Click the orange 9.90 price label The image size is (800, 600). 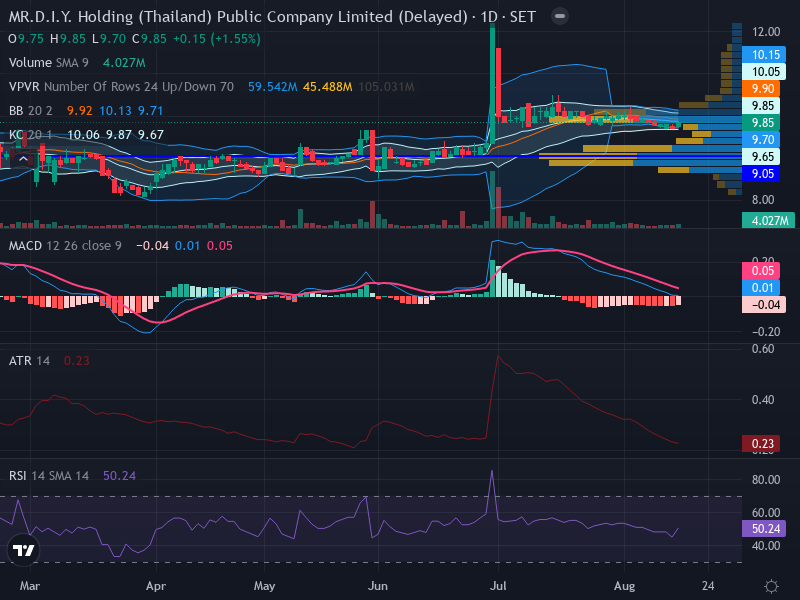761,89
